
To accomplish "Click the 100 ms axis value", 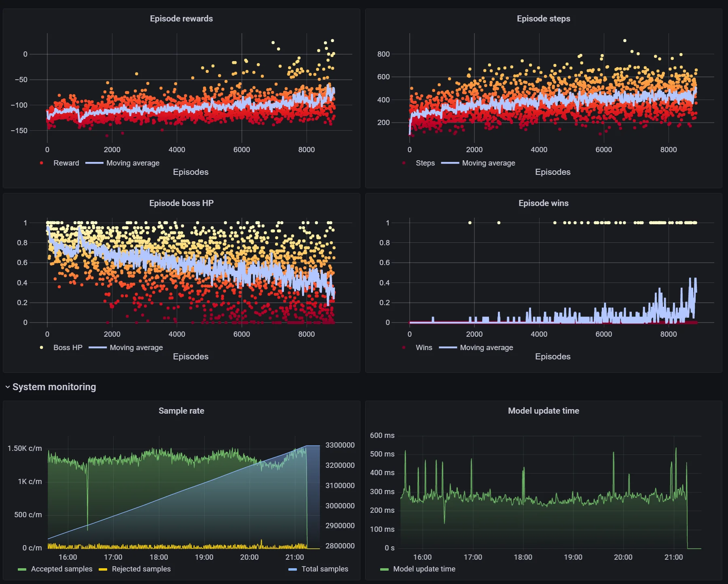I will pyautogui.click(x=382, y=529).
